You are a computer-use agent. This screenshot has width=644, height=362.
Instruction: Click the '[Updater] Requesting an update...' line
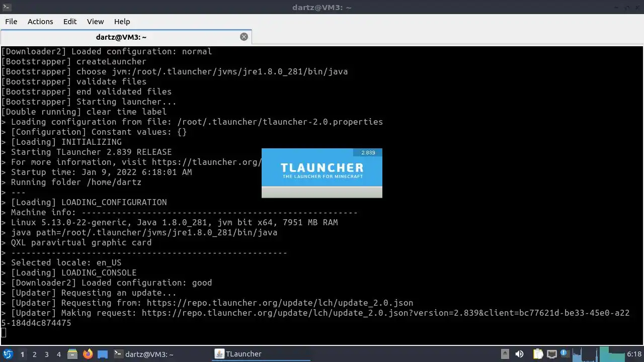[89, 293]
